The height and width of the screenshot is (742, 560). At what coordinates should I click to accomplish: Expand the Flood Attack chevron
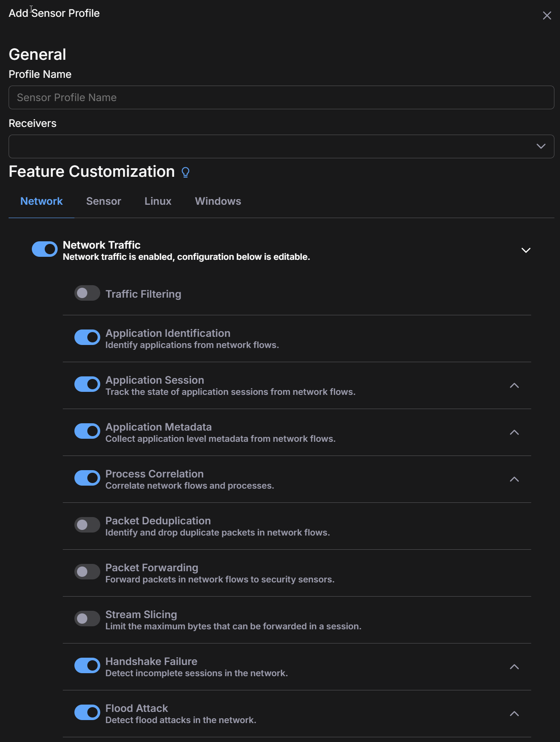(x=514, y=714)
